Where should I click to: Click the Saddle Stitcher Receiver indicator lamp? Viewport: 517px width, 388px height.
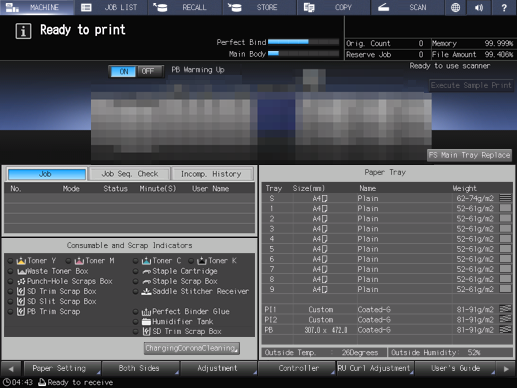click(135, 291)
